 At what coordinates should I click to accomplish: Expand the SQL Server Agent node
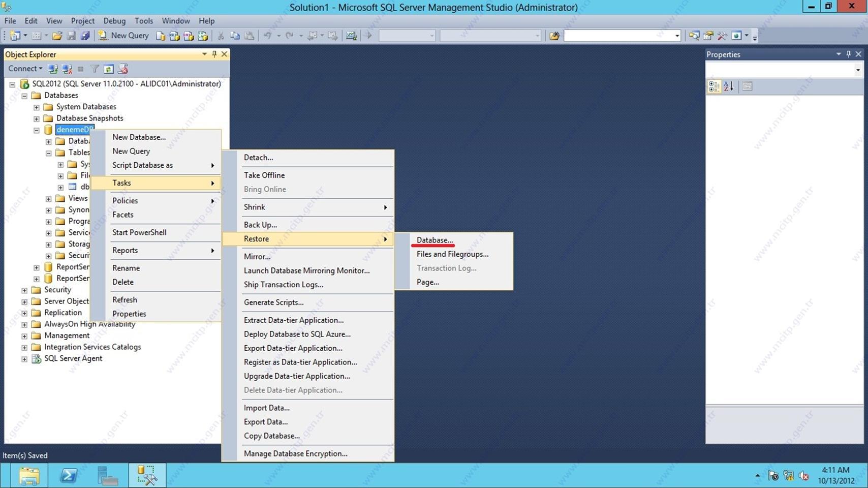coord(24,359)
